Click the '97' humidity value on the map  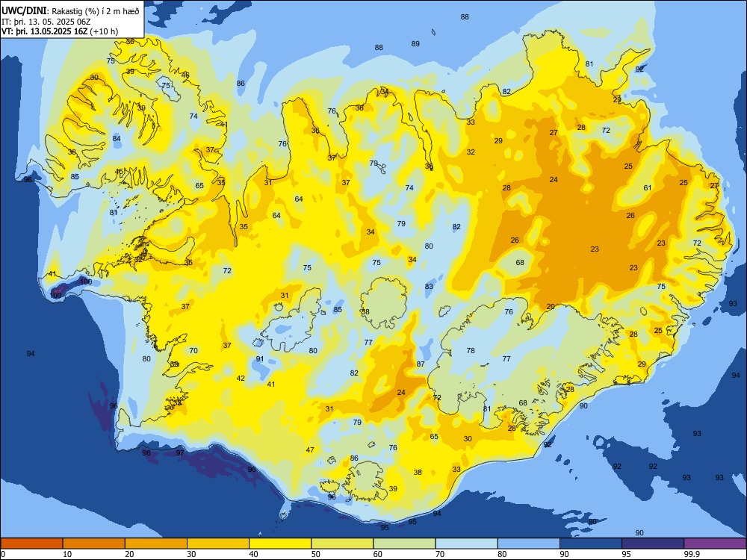pyautogui.click(x=179, y=453)
